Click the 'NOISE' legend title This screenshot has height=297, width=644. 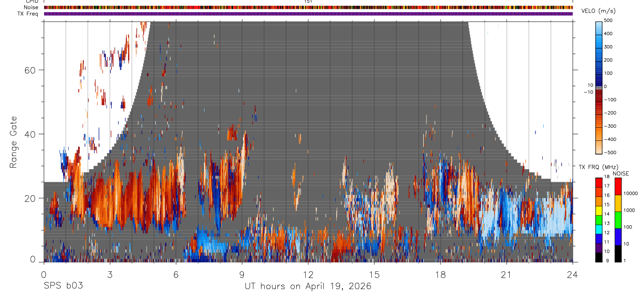[620, 173]
